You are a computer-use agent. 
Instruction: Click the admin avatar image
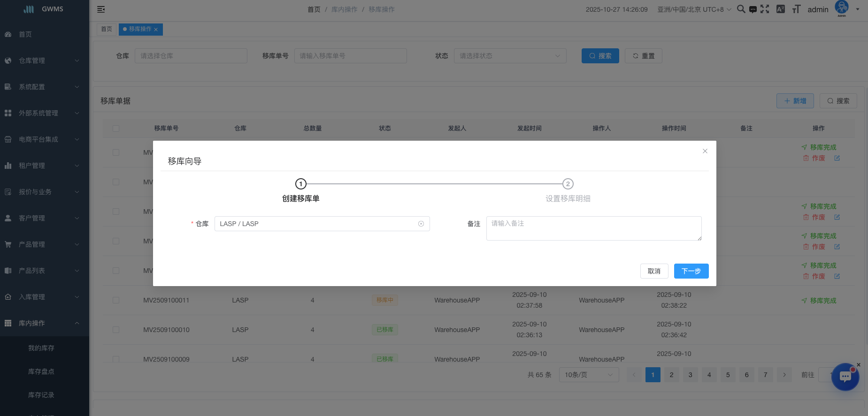842,8
